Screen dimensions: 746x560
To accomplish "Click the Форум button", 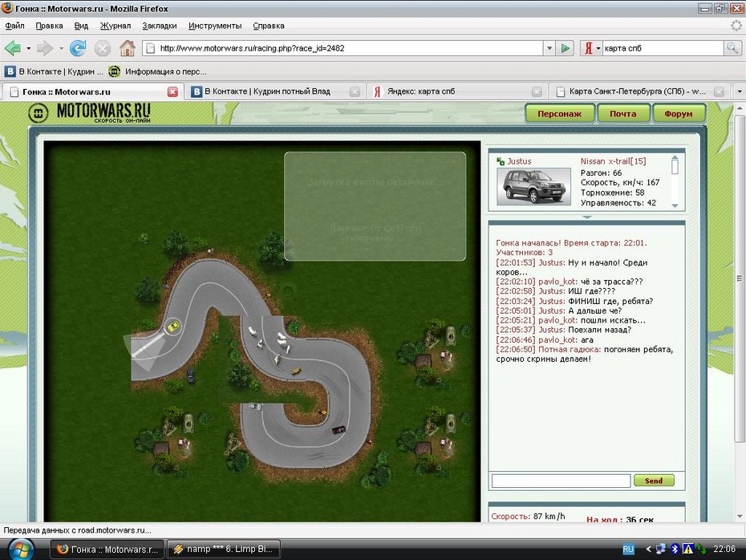I will click(x=679, y=114).
